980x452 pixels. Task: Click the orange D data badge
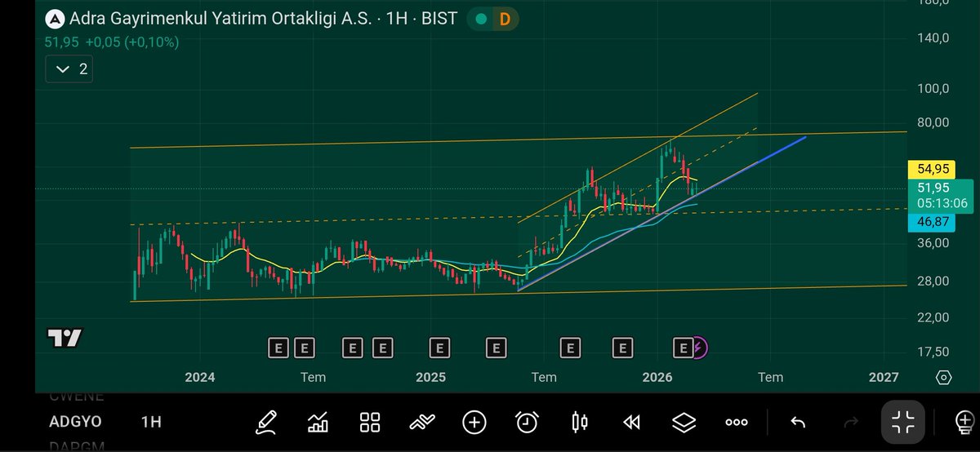click(x=504, y=19)
